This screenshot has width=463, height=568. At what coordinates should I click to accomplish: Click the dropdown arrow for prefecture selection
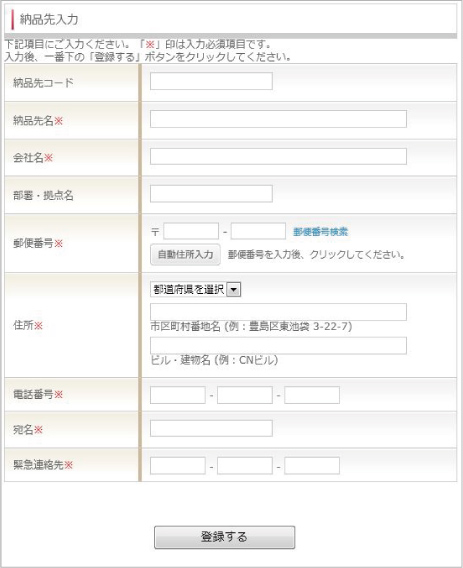234,290
